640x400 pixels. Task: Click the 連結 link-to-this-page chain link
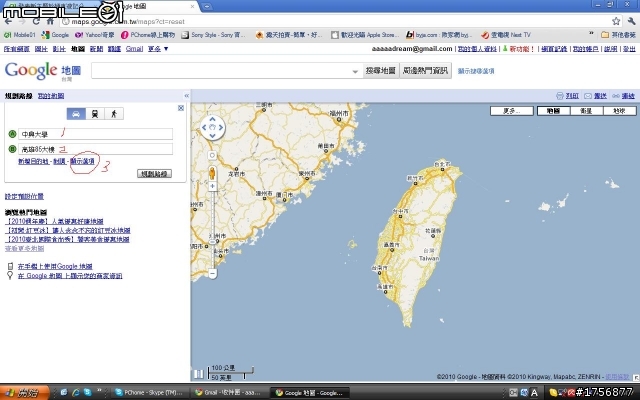(623, 96)
